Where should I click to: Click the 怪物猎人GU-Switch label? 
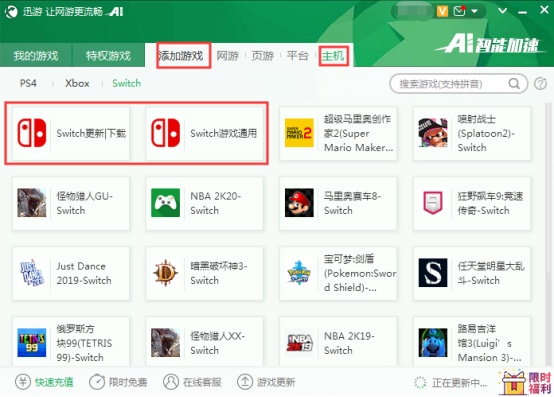click(x=84, y=203)
